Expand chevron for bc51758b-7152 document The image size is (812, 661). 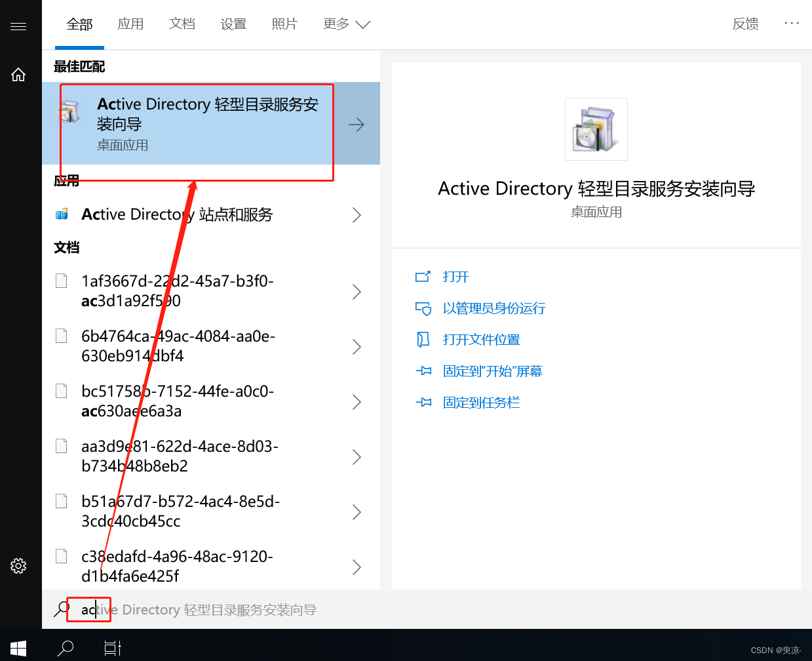(357, 402)
